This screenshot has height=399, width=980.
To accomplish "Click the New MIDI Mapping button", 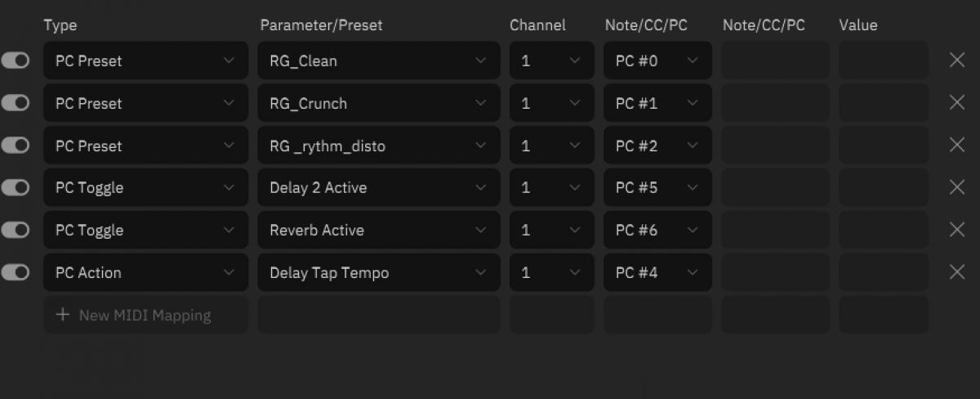I will tap(145, 315).
